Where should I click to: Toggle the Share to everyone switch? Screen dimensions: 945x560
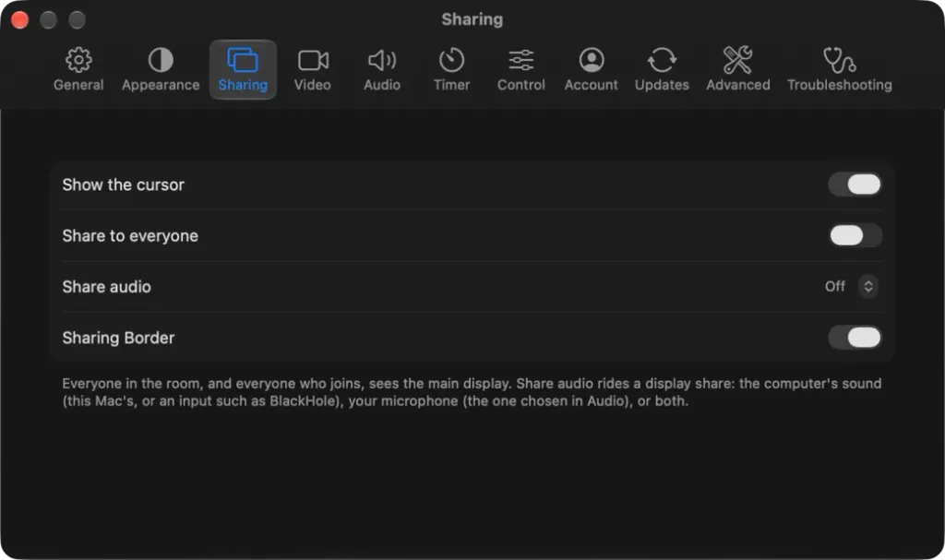coord(855,235)
